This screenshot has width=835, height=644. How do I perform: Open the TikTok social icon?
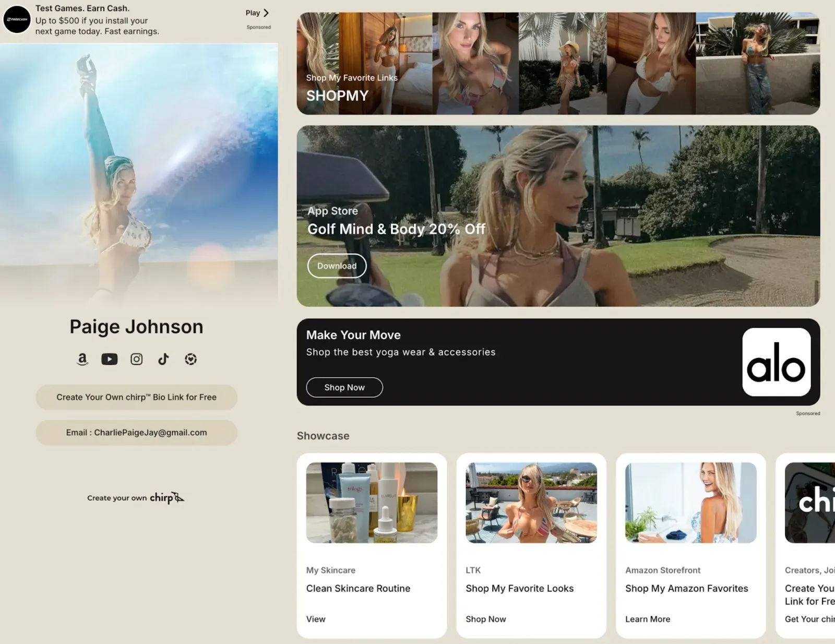[163, 359]
